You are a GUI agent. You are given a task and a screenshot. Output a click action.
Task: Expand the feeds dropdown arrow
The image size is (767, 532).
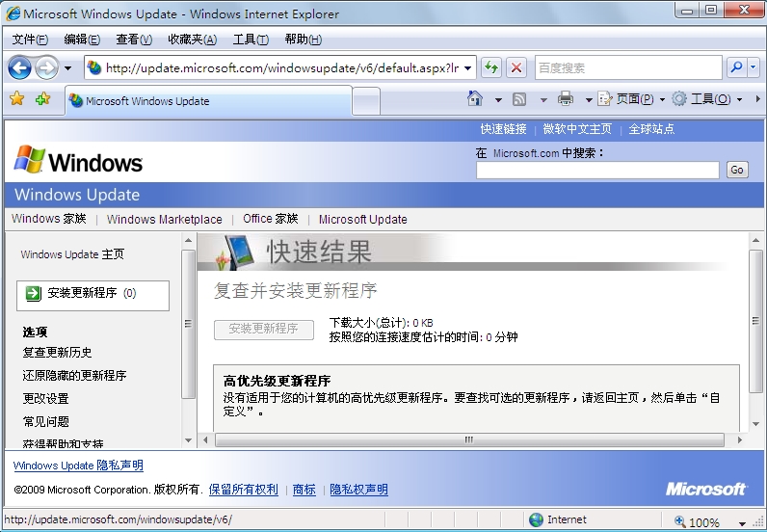[542, 100]
